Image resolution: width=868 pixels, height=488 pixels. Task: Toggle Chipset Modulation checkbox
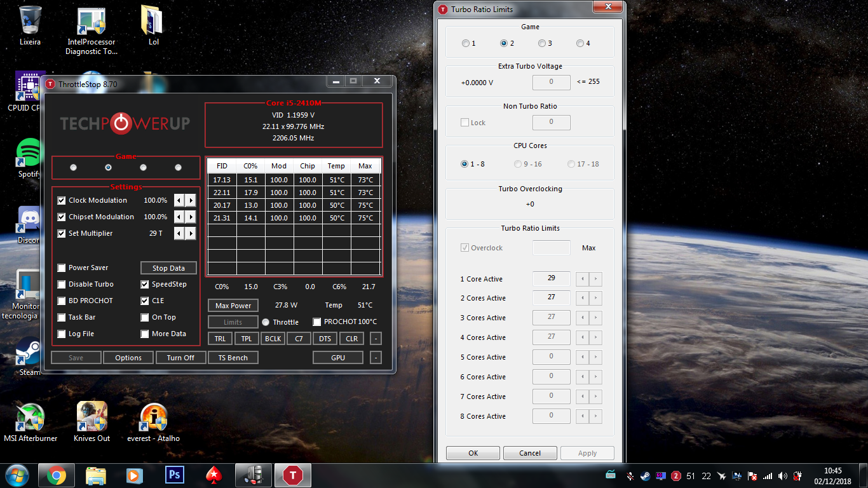[62, 217]
